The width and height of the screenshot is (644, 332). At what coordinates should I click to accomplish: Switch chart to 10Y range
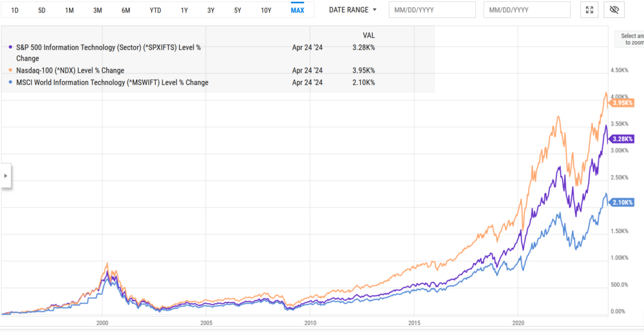(x=266, y=10)
